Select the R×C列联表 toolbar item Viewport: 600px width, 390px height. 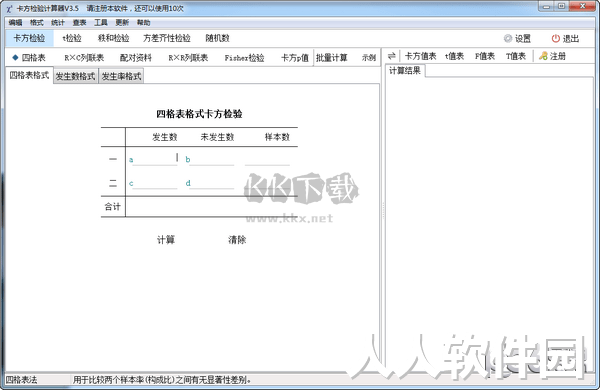tap(84, 58)
